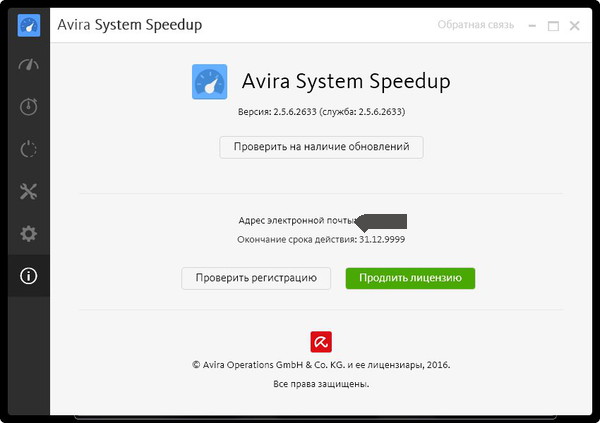Open the wrench and screwdriver tools section
This screenshot has width=600, height=423.
pyautogui.click(x=28, y=192)
